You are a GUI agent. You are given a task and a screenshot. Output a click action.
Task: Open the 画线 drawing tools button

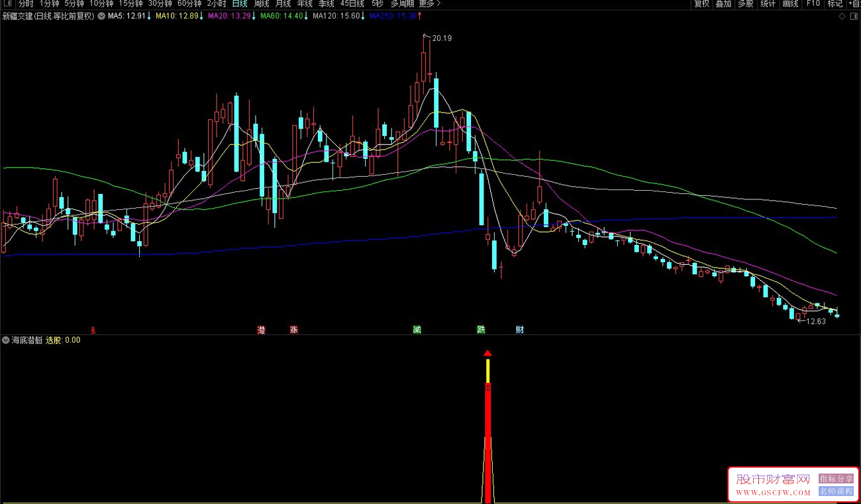click(x=790, y=4)
